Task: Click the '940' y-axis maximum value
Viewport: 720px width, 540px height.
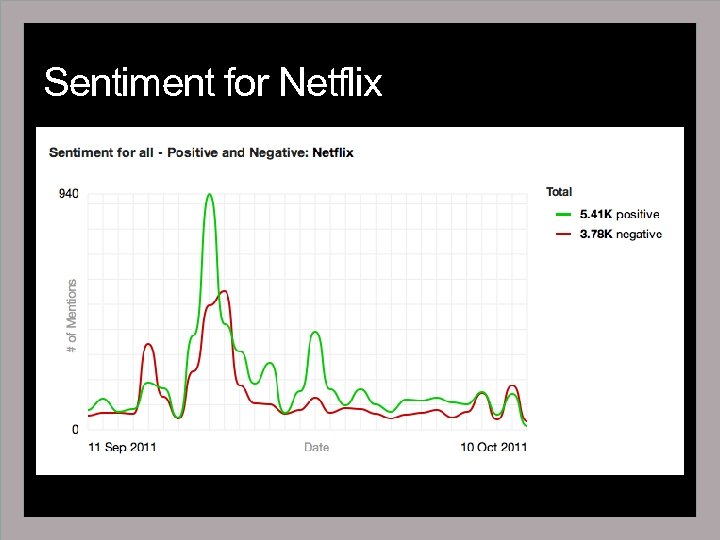Action: [x=69, y=194]
